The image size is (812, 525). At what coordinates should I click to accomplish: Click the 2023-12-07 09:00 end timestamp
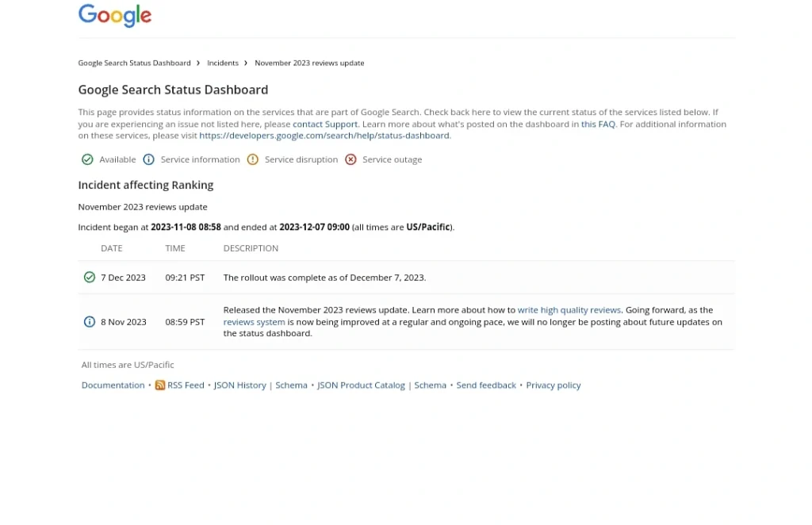(314, 227)
